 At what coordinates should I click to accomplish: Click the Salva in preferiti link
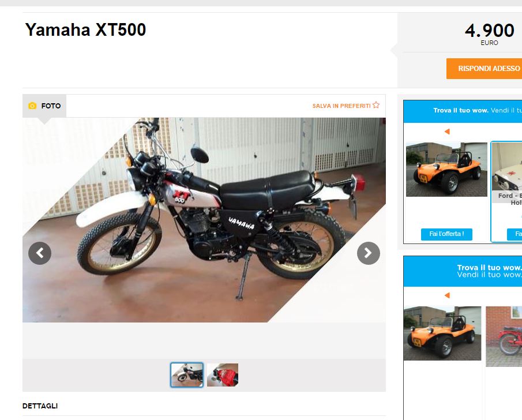341,106
